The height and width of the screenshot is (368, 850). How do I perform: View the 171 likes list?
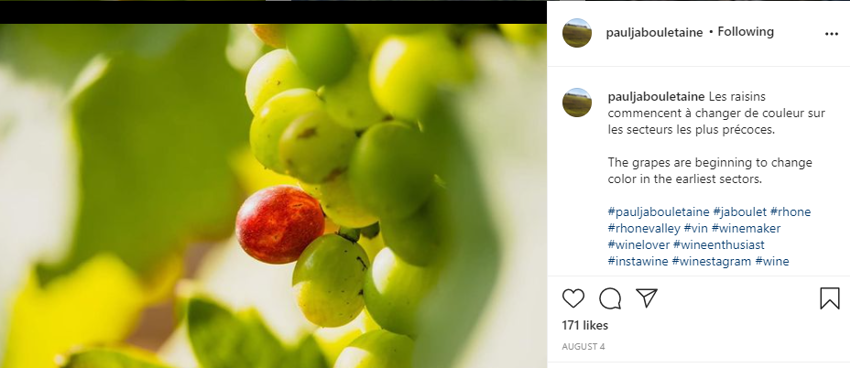585,326
